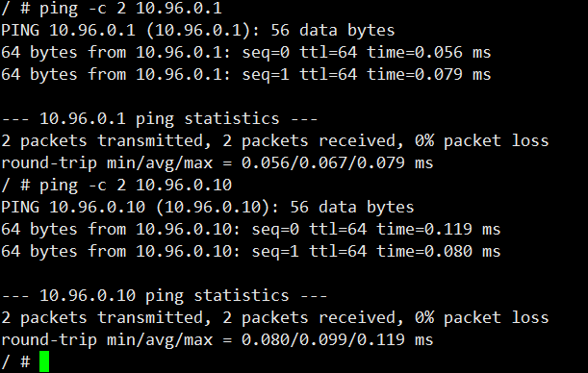Click the 'time=0.080 ms' value

(x=439, y=251)
